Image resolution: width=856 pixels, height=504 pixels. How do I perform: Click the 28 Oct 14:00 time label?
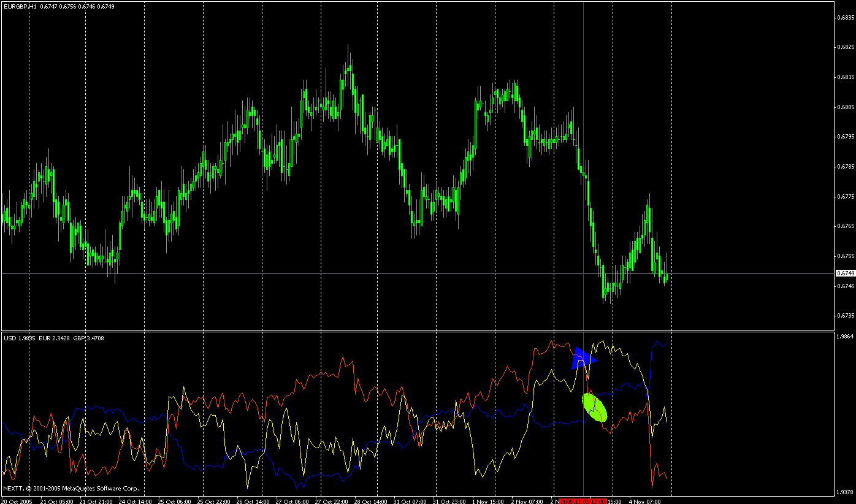coord(370,501)
